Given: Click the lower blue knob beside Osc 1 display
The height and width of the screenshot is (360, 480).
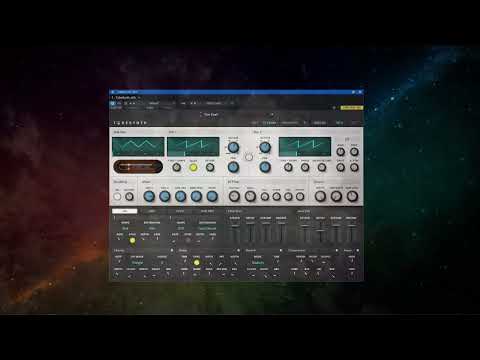Looking at the screenshot, I should pyautogui.click(x=233, y=167).
